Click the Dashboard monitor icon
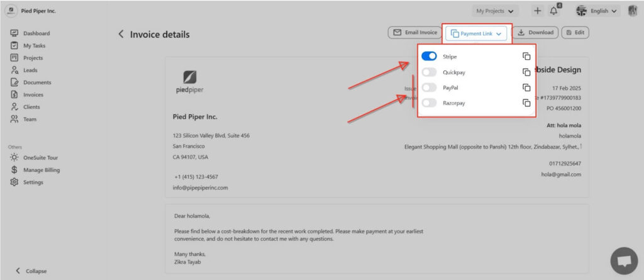Viewport: 644px width, 280px height. (14, 33)
